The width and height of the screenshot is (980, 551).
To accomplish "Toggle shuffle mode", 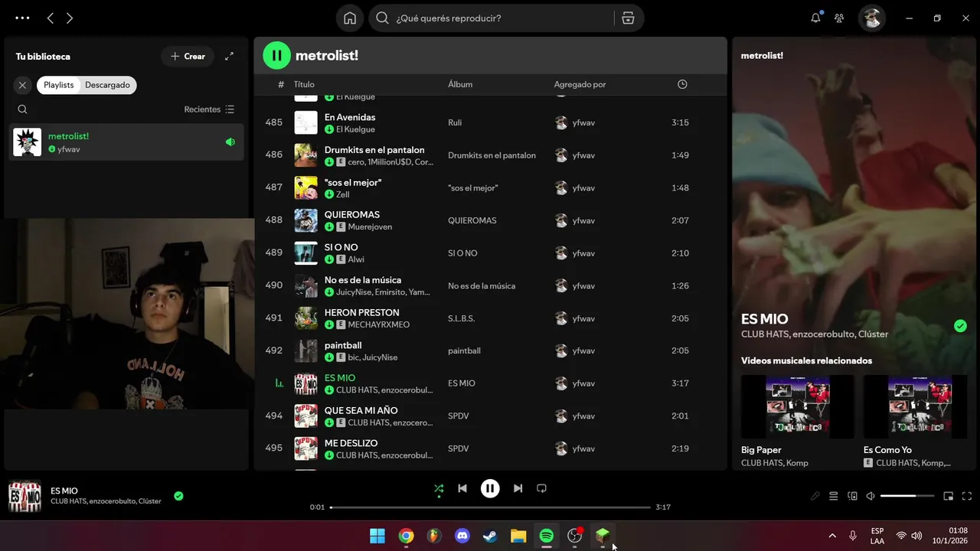I will (x=439, y=488).
